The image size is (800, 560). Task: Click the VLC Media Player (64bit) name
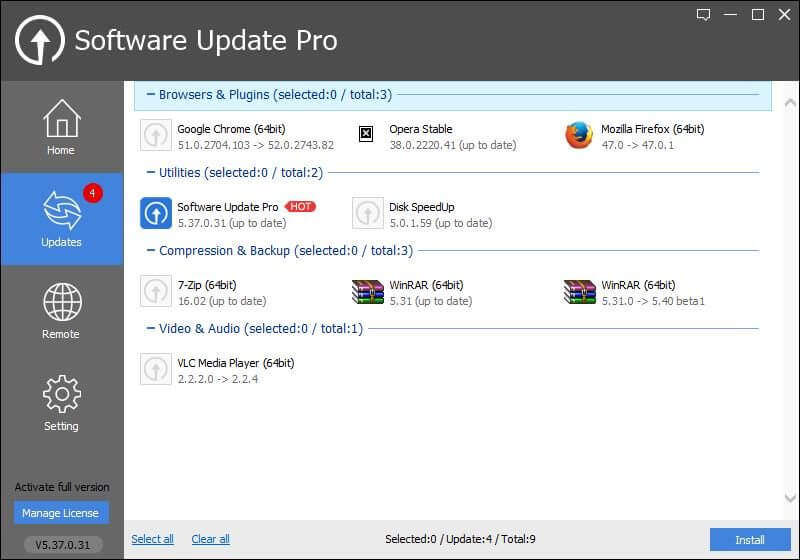(x=236, y=363)
